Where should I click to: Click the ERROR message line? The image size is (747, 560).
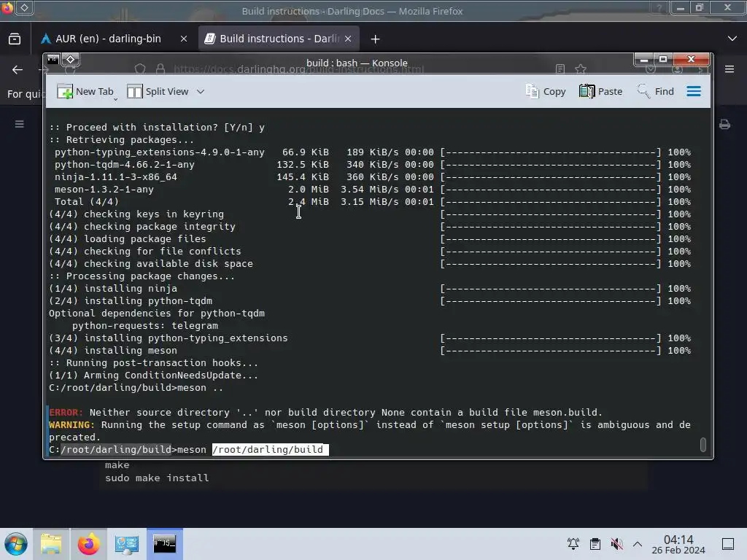[x=325, y=413]
